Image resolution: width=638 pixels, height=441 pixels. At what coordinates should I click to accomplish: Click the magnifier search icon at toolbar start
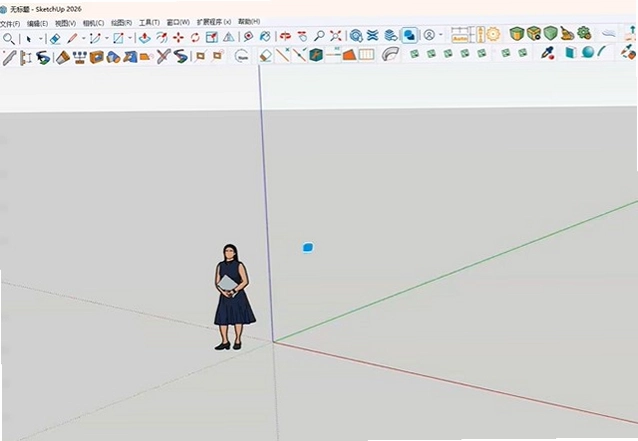(x=9, y=39)
